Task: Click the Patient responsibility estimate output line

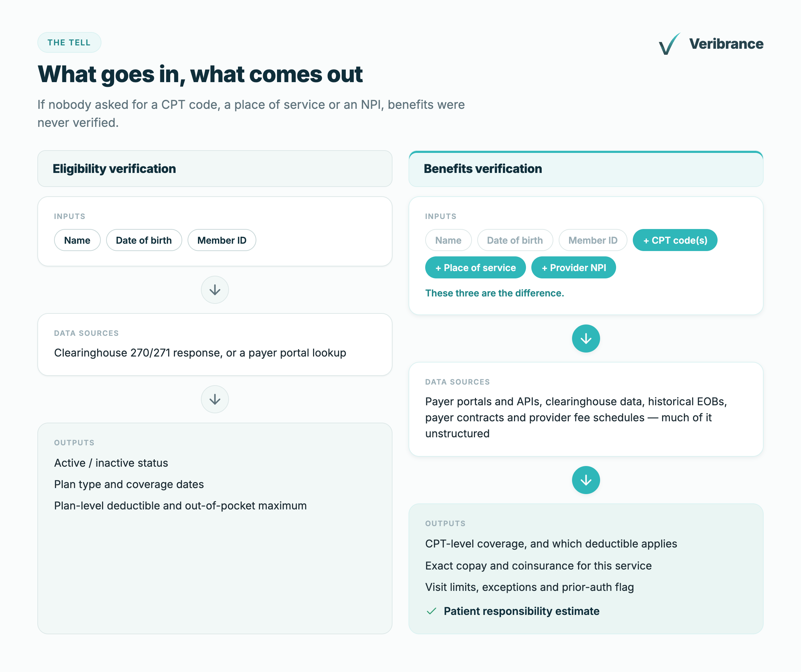Action: 512,611
